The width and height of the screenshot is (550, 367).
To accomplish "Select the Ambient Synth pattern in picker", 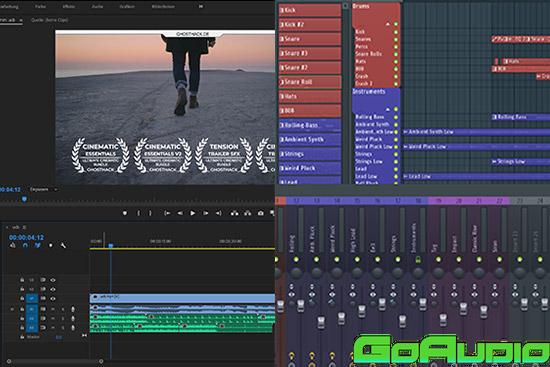I will 310,139.
